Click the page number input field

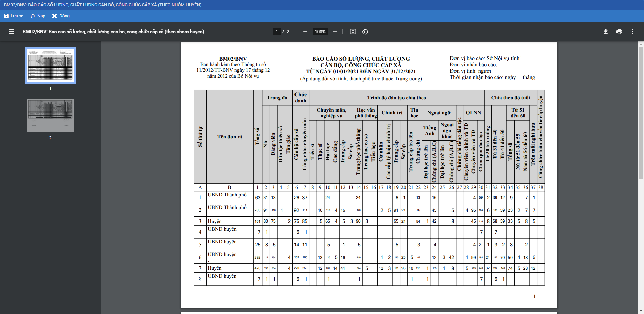click(277, 32)
